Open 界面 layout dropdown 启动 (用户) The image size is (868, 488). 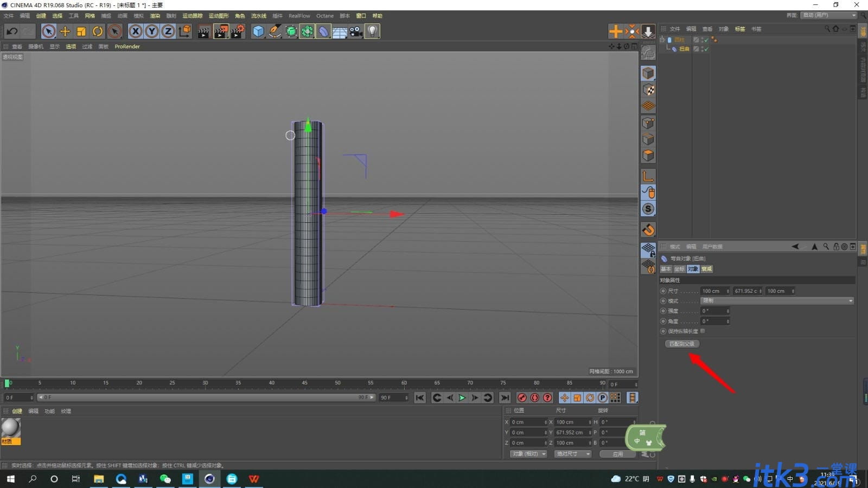coord(828,15)
